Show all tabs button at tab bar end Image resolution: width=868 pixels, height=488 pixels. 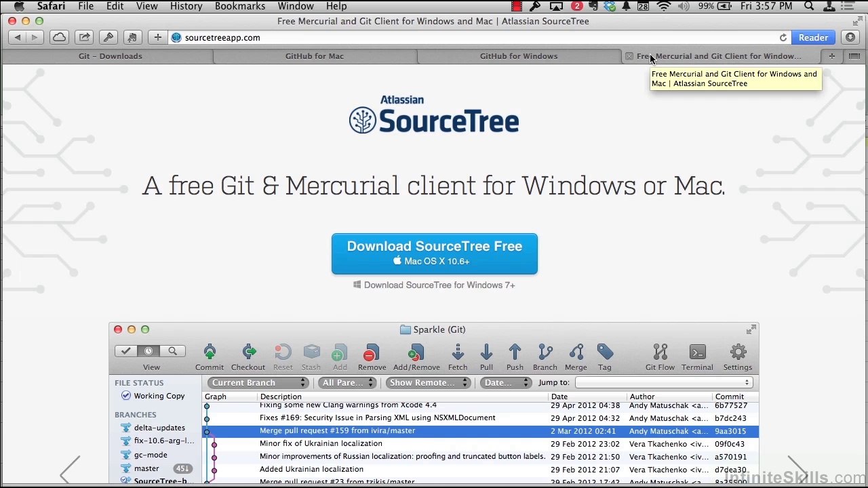[x=854, y=56]
